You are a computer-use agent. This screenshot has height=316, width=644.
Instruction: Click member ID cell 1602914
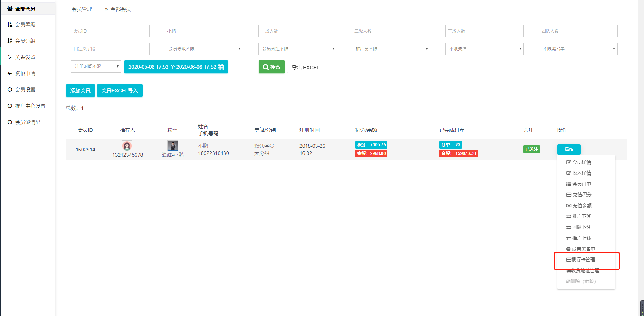click(86, 150)
